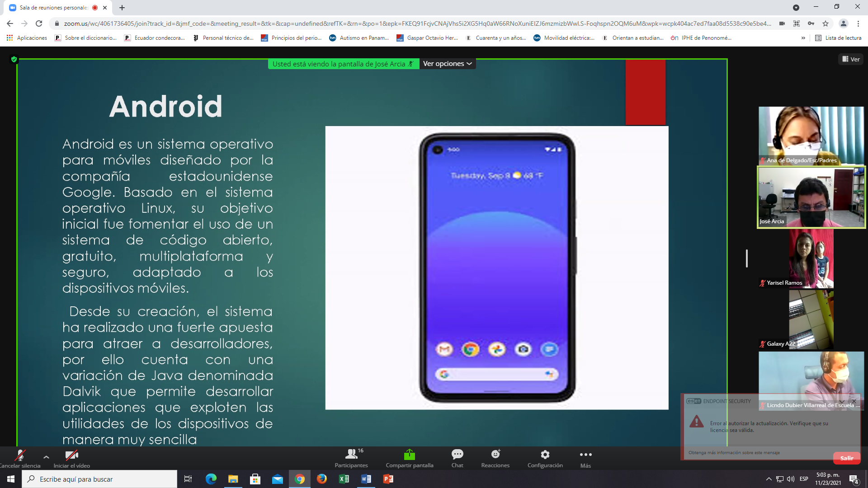Open Lista de lectura reading list
Viewport: 868px width, 488px height.
[838, 38]
